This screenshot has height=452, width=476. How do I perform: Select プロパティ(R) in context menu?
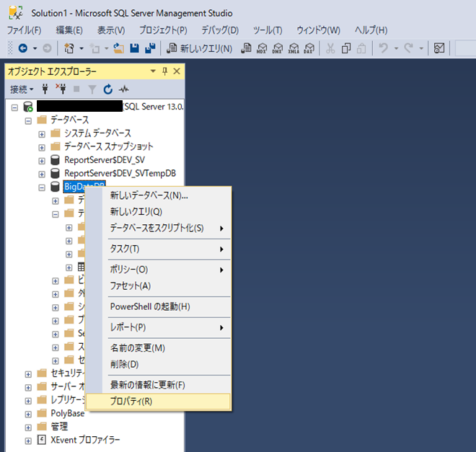click(158, 402)
